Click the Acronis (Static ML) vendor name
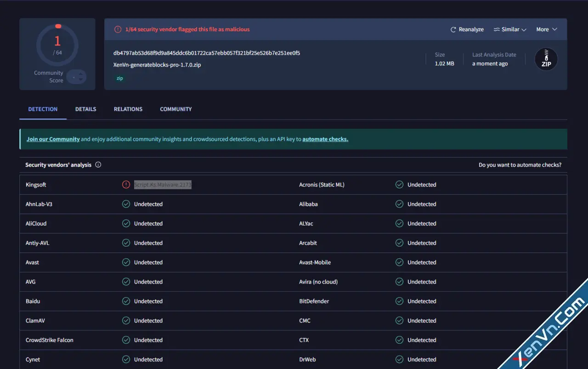588x369 pixels. point(322,185)
